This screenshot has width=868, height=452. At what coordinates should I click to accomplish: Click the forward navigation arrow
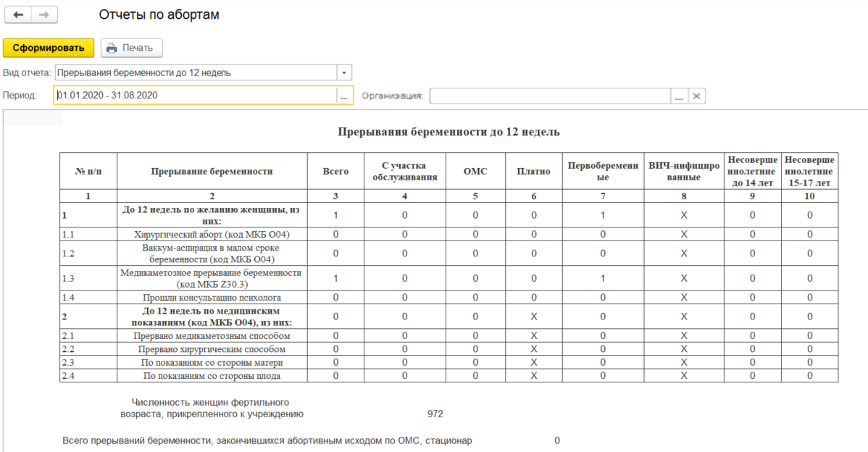pyautogui.click(x=43, y=15)
